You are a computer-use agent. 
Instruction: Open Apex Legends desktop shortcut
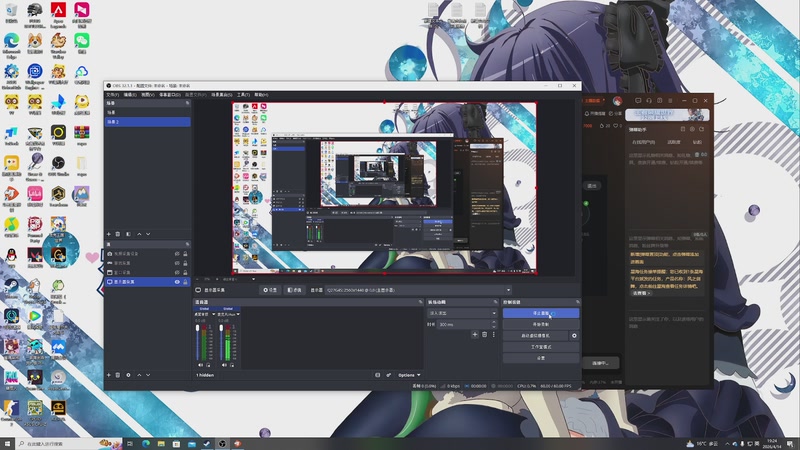point(58,14)
